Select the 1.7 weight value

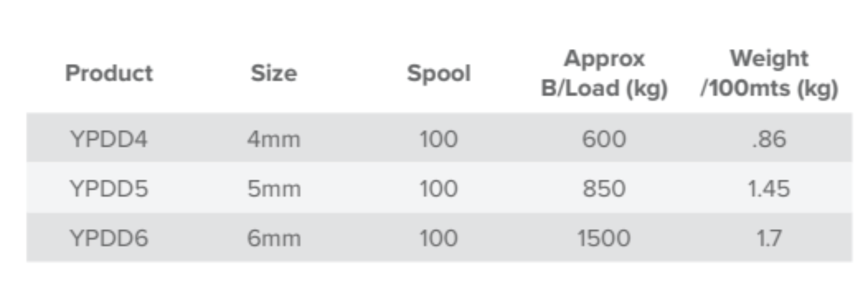point(769,239)
